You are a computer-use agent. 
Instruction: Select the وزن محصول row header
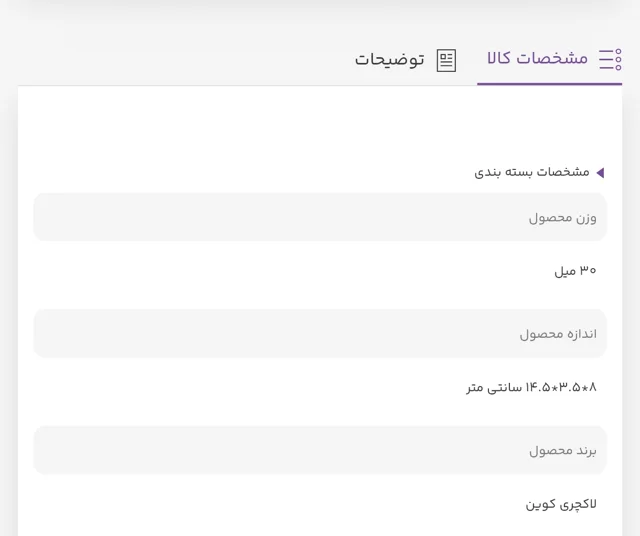point(320,217)
